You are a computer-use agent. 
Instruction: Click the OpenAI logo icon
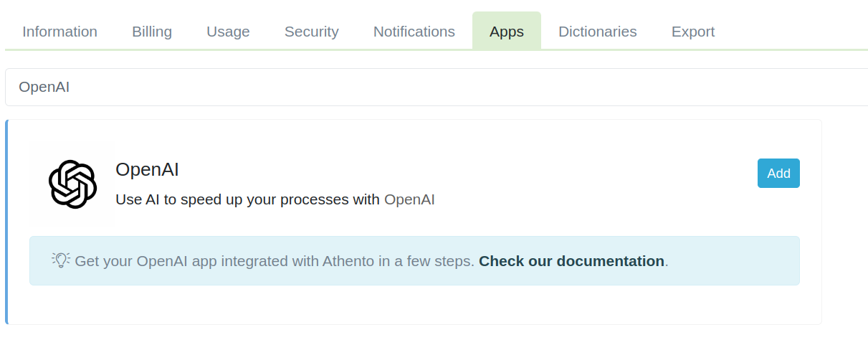point(72,184)
